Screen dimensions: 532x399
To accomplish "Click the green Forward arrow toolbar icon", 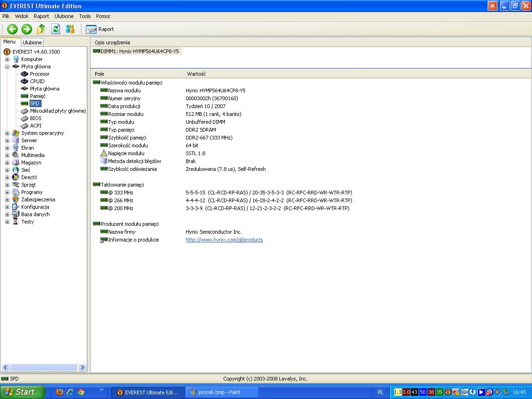I will point(26,29).
